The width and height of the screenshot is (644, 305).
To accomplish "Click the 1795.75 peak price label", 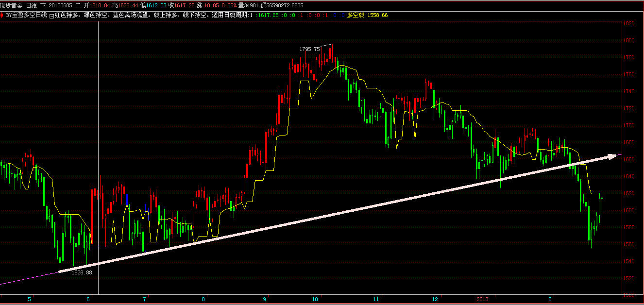I will [x=309, y=49].
